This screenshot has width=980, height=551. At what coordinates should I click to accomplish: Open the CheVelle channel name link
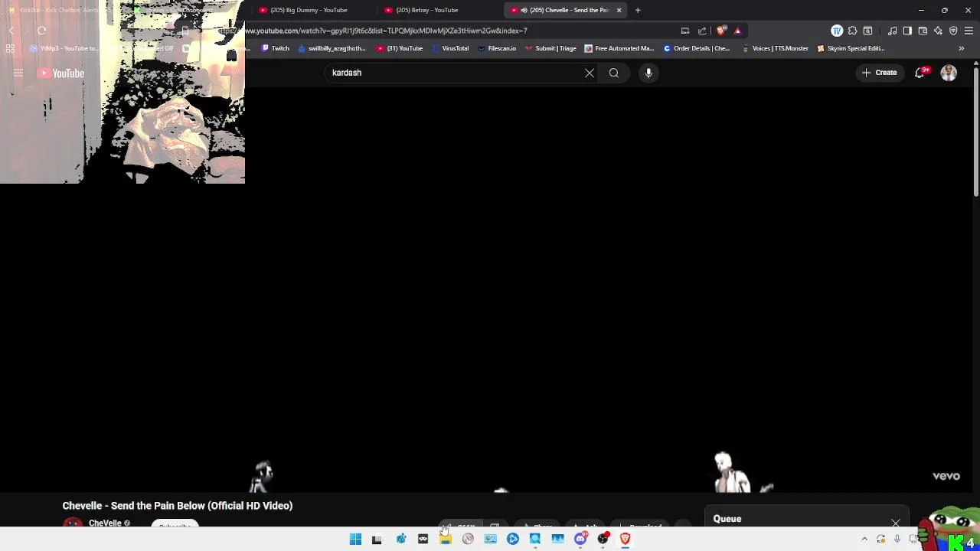pos(105,523)
